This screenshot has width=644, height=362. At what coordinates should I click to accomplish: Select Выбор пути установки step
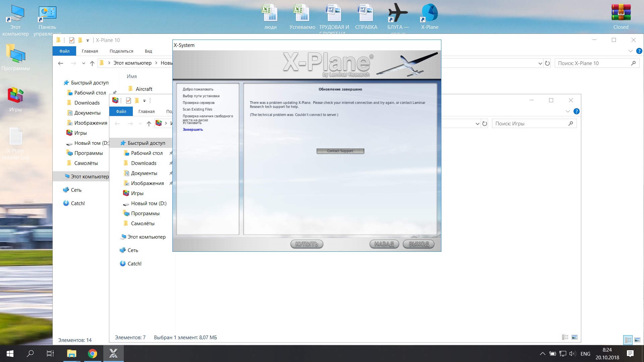pos(201,96)
